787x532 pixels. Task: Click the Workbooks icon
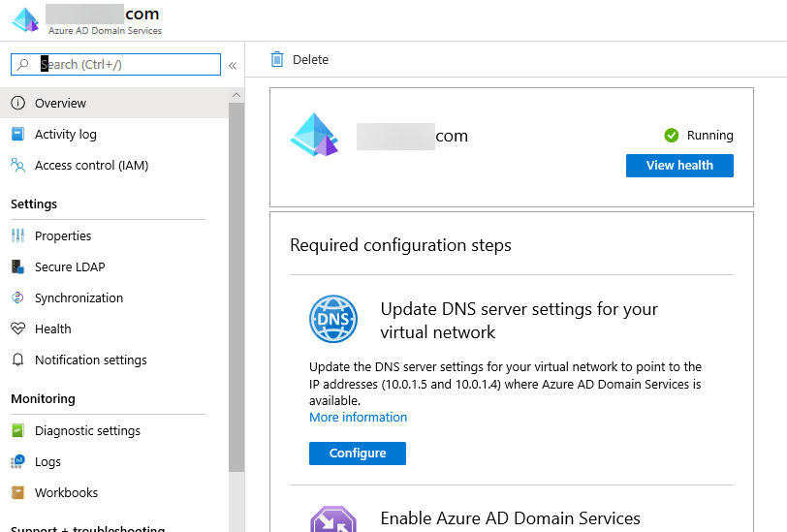click(x=17, y=493)
